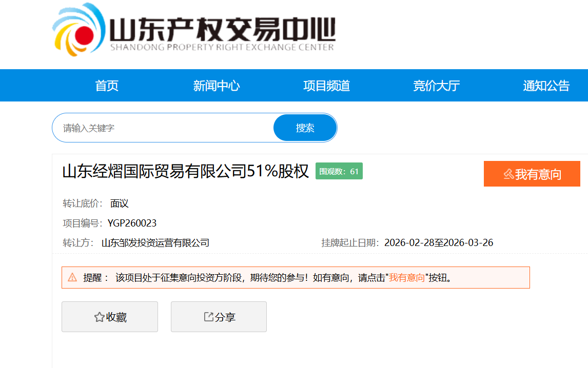Go to 新闻中心 in navigation bar
Viewport: 588px width, 368px height.
[x=217, y=86]
